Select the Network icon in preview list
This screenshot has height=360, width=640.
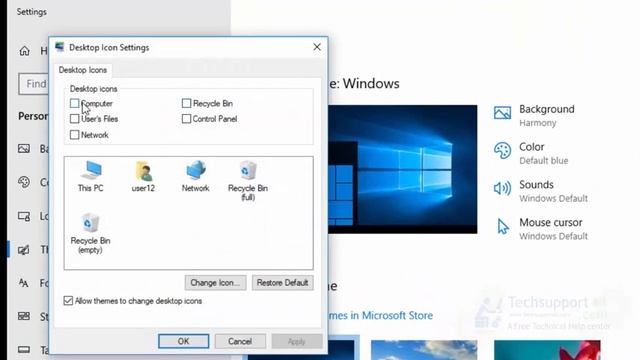196,176
